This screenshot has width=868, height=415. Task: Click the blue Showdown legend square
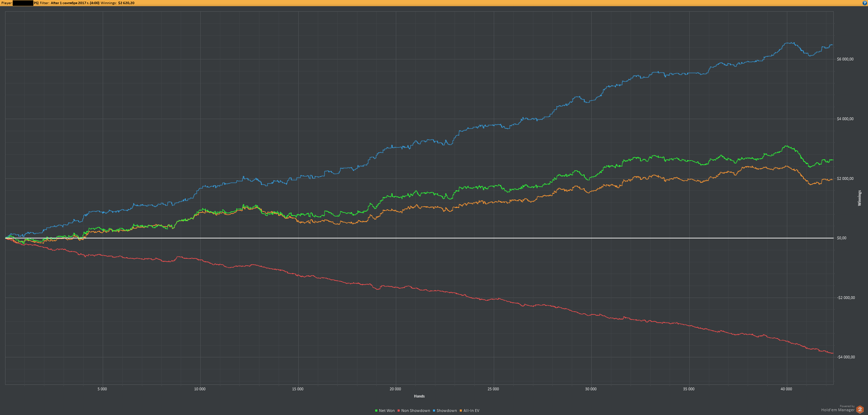[x=434, y=411]
